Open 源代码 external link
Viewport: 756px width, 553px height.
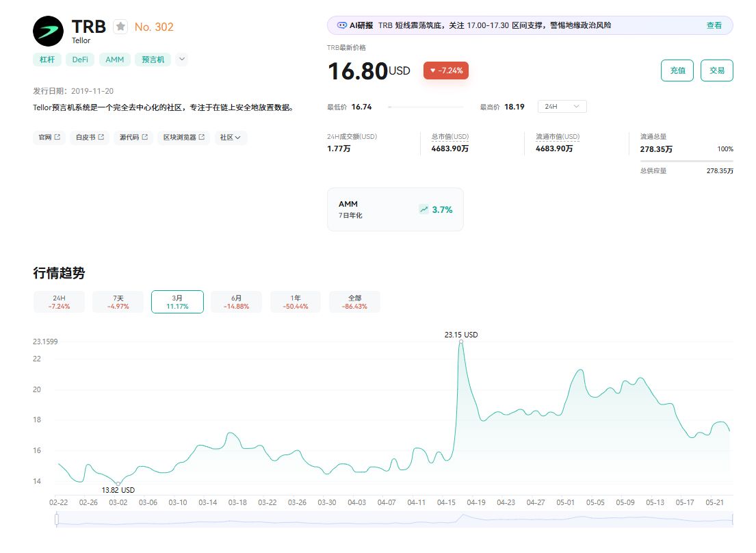tap(133, 138)
